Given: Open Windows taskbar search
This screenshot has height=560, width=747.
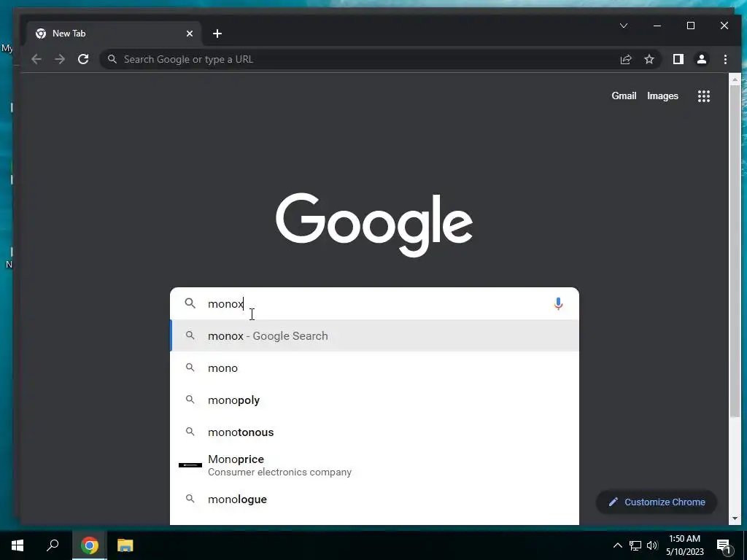Looking at the screenshot, I should click(x=53, y=545).
